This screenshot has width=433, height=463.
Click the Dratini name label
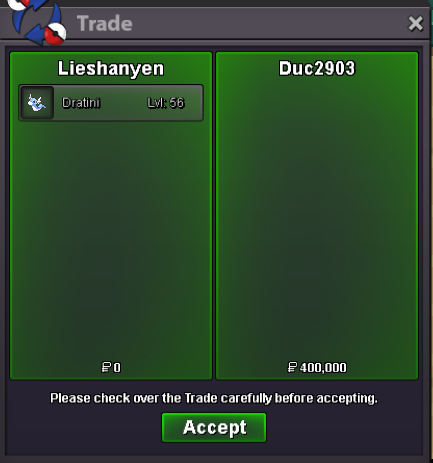[x=81, y=103]
